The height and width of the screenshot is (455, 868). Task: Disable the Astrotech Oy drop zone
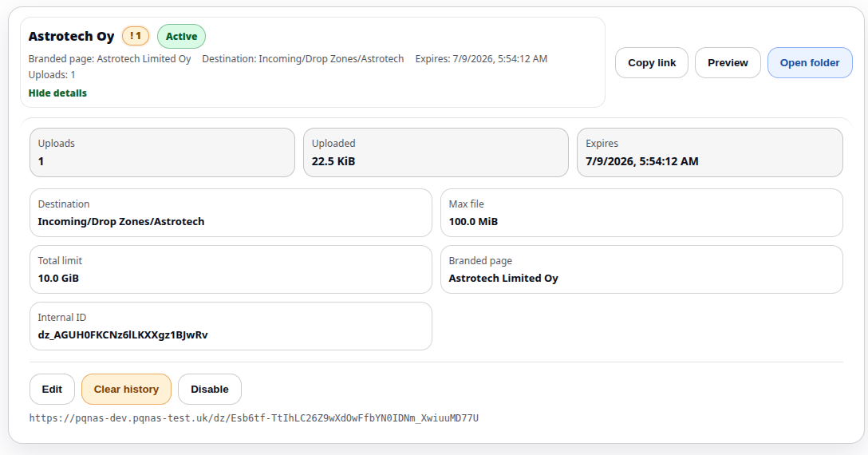[209, 389]
